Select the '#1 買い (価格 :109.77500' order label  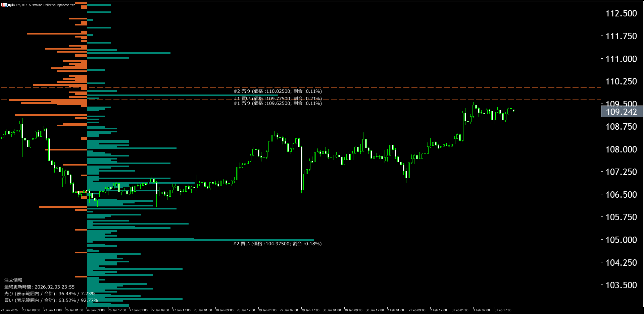[x=278, y=99]
